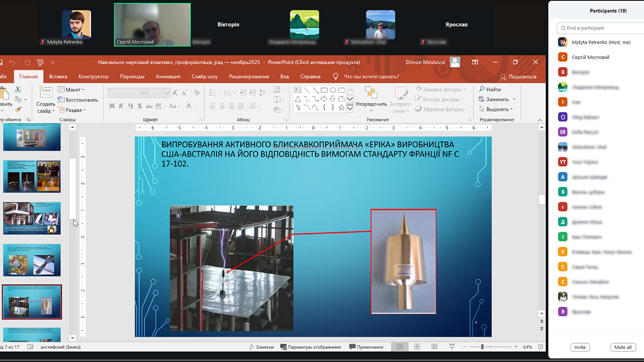Click the Mute all button
644x362 pixels.
[623, 347]
